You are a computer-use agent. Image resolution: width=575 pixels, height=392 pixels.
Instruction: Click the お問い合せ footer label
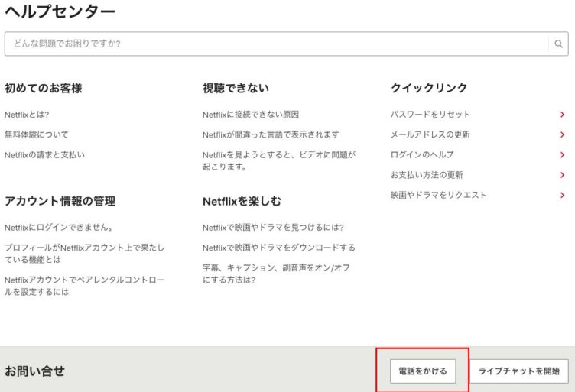pos(34,371)
